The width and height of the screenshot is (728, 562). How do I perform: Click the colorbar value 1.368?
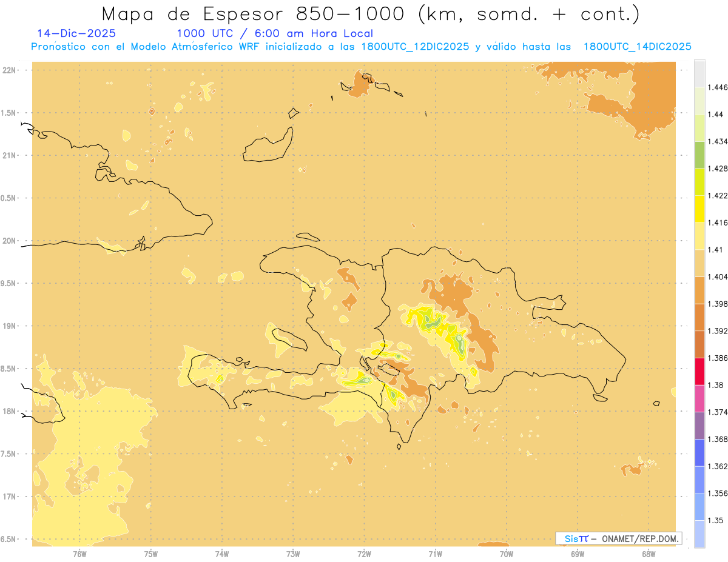(718, 440)
